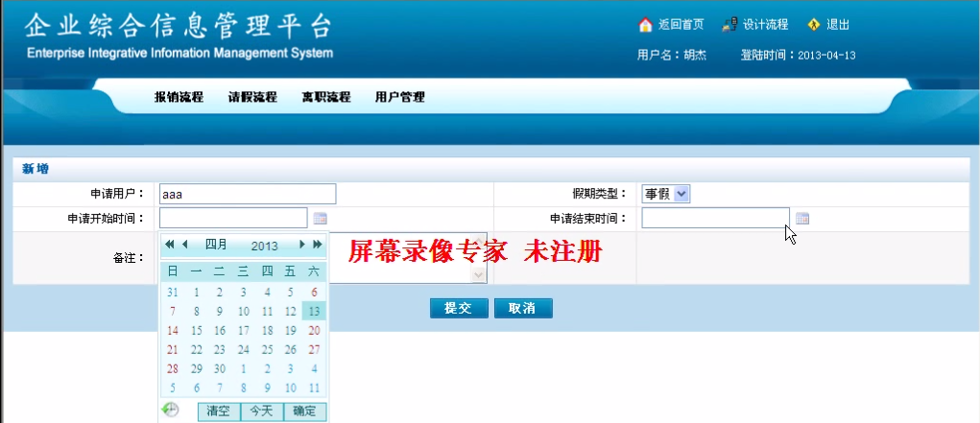Select date 23 in the calendar

pos(220,350)
